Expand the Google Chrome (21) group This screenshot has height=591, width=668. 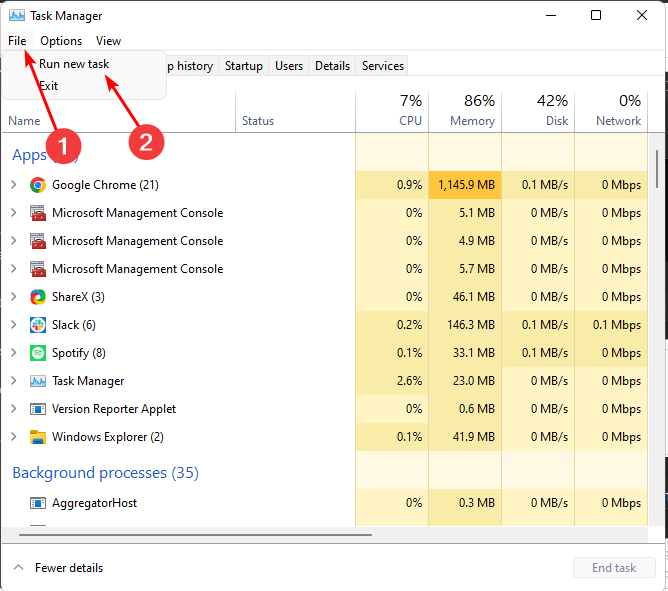click(x=14, y=185)
